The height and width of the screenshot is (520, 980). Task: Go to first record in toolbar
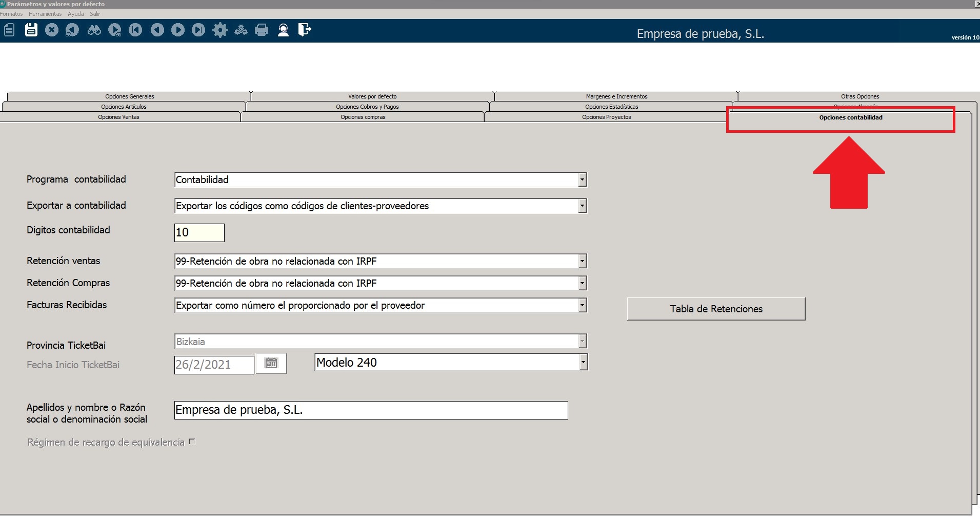(135, 30)
